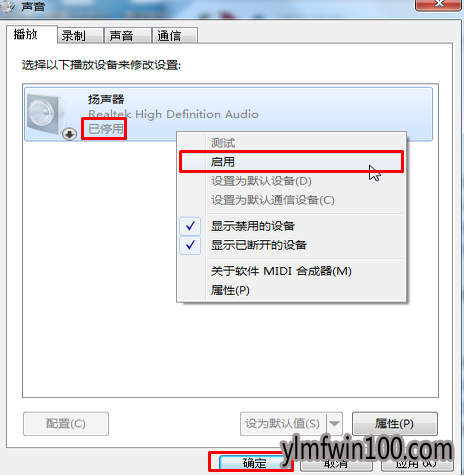Click the Sound window title icon
This screenshot has height=476, width=464.
pos(7,6)
